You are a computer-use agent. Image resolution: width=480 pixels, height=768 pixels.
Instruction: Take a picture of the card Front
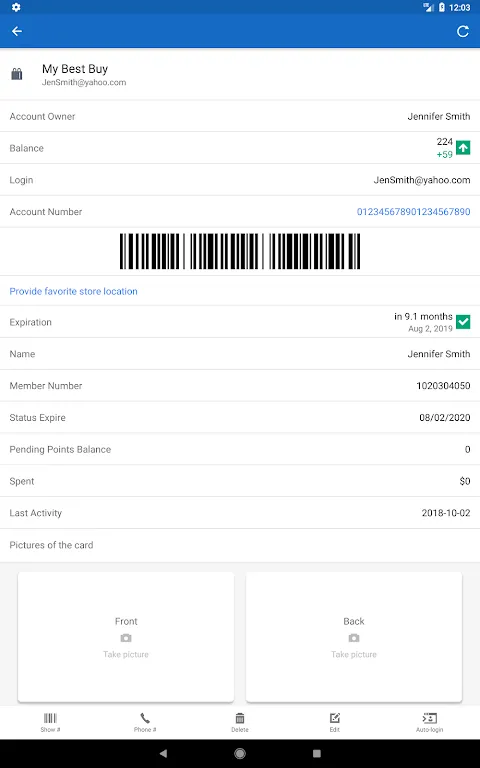tap(126, 637)
